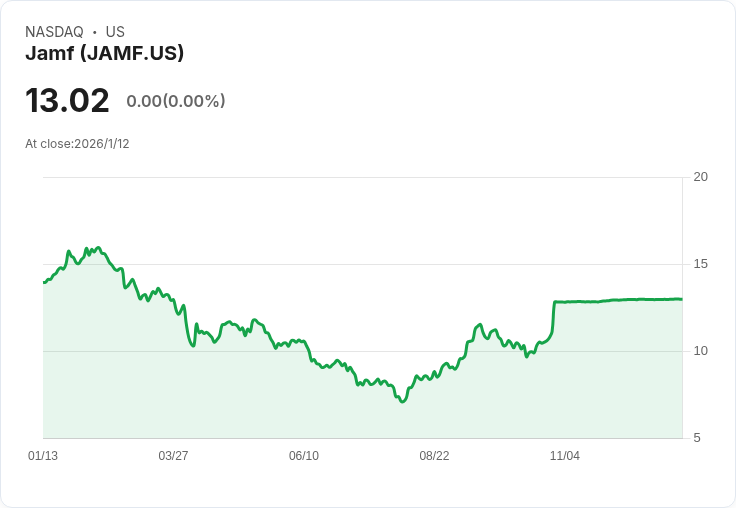Click the 06/10 date on x-axis

pos(304,456)
